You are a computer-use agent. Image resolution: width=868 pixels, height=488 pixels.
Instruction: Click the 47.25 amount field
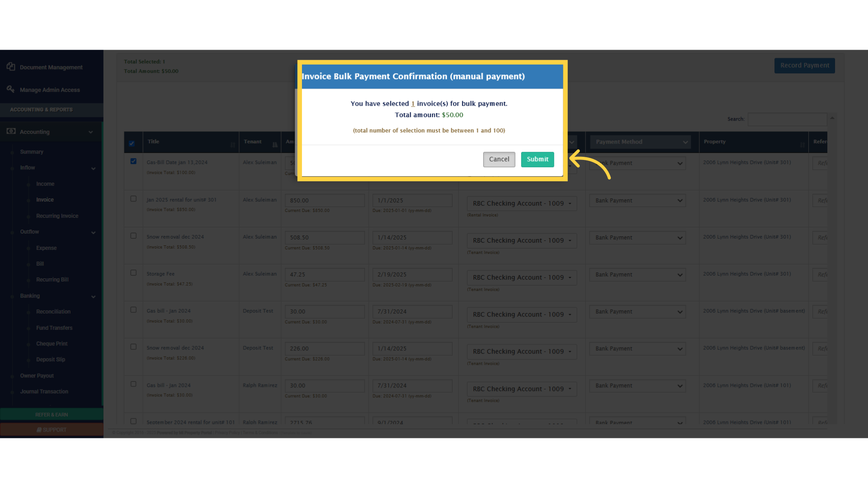[325, 275]
